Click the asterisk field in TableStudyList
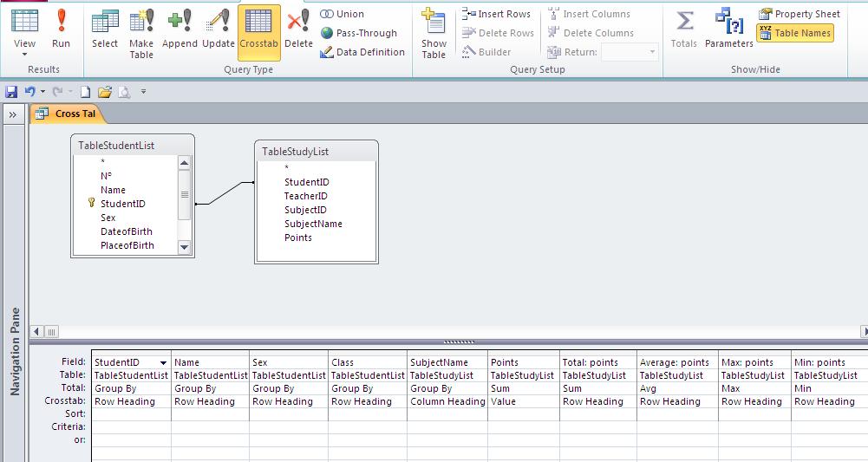Screen dimensions: 868x462 coord(286,167)
